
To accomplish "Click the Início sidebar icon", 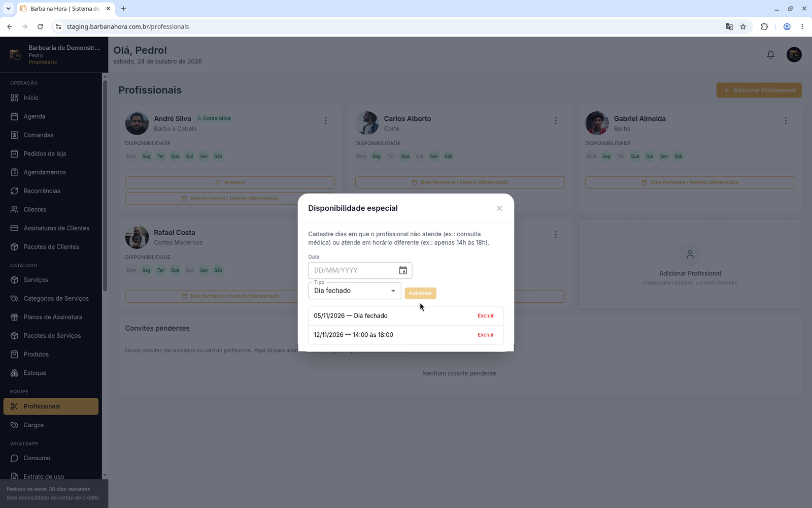I will click(x=14, y=98).
